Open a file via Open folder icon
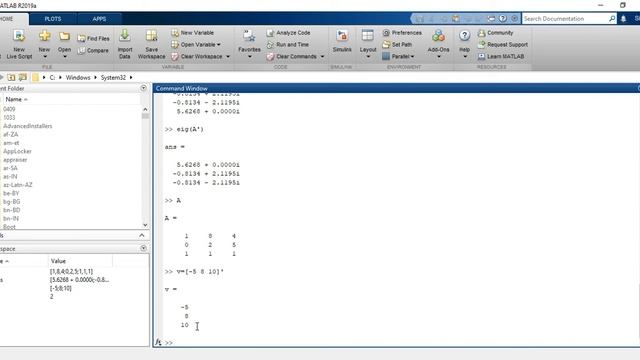The width and height of the screenshot is (640, 360). pyautogui.click(x=64, y=36)
